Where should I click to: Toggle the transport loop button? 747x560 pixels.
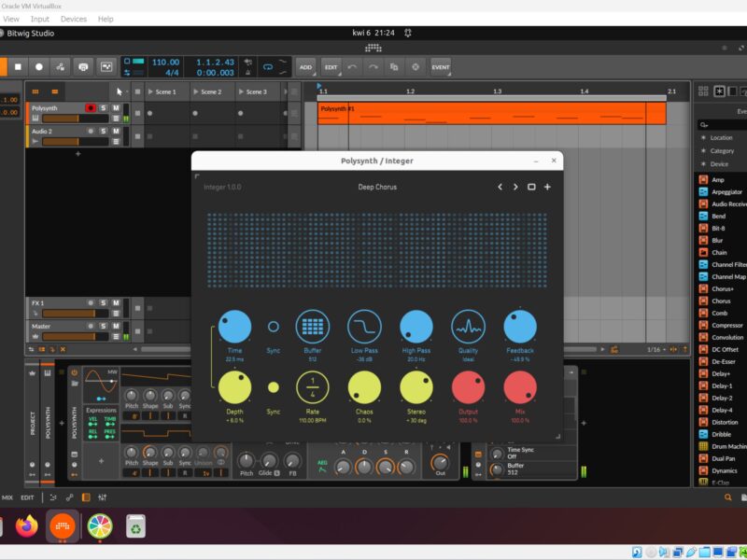tap(268, 67)
